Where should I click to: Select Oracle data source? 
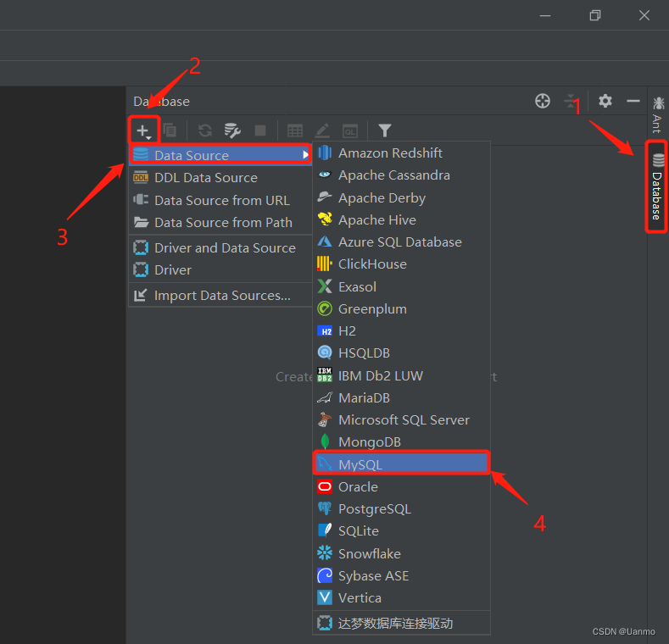point(402,486)
